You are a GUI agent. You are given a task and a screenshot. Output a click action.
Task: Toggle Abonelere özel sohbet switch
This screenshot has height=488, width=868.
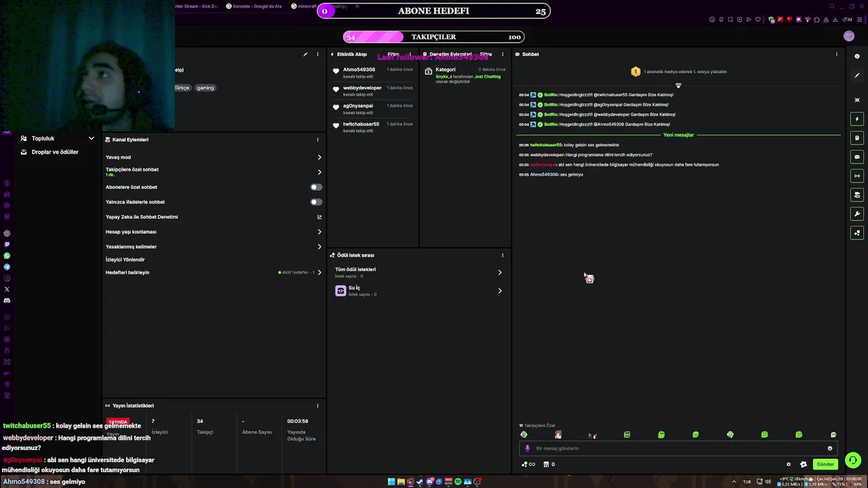(x=316, y=187)
